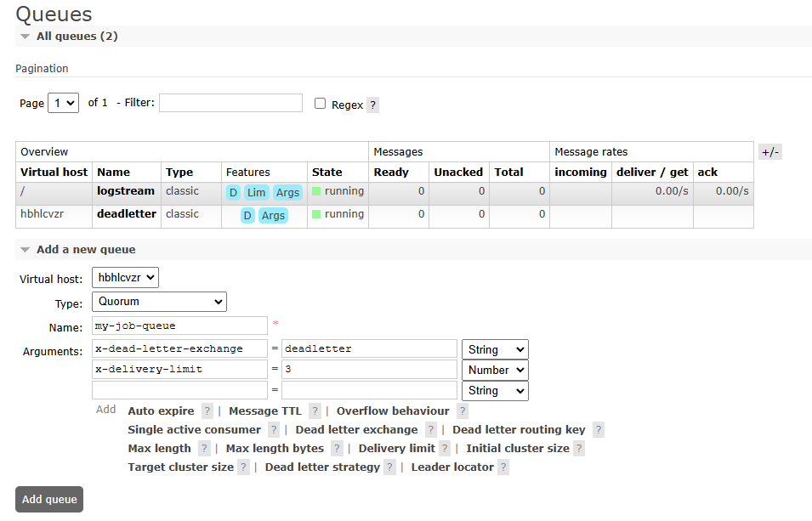Viewport: 812px width, 521px height.
Task: Add the Single active consumer argument
Action: [194, 430]
